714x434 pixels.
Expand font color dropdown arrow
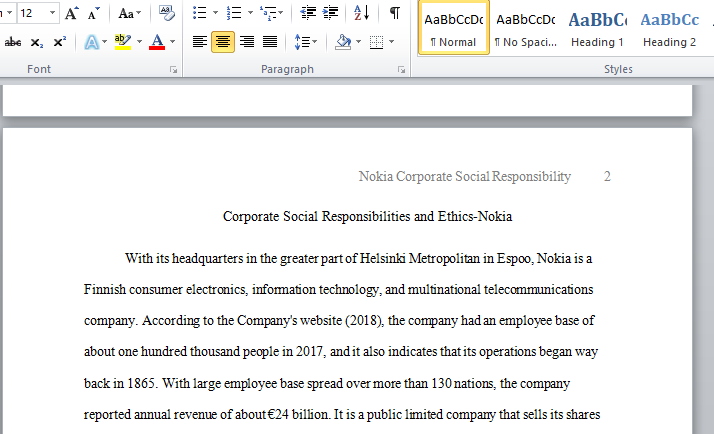[x=173, y=42]
